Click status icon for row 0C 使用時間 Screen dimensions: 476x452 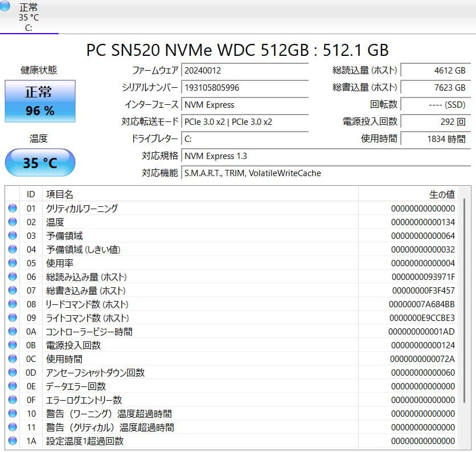13,359
